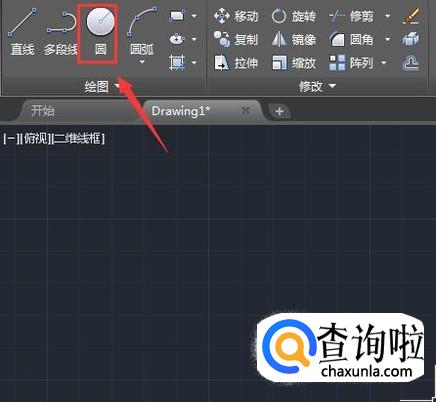Screen dimensions: 436x402
Task: Open the Trim (修剪) options dropdown
Action: point(388,16)
